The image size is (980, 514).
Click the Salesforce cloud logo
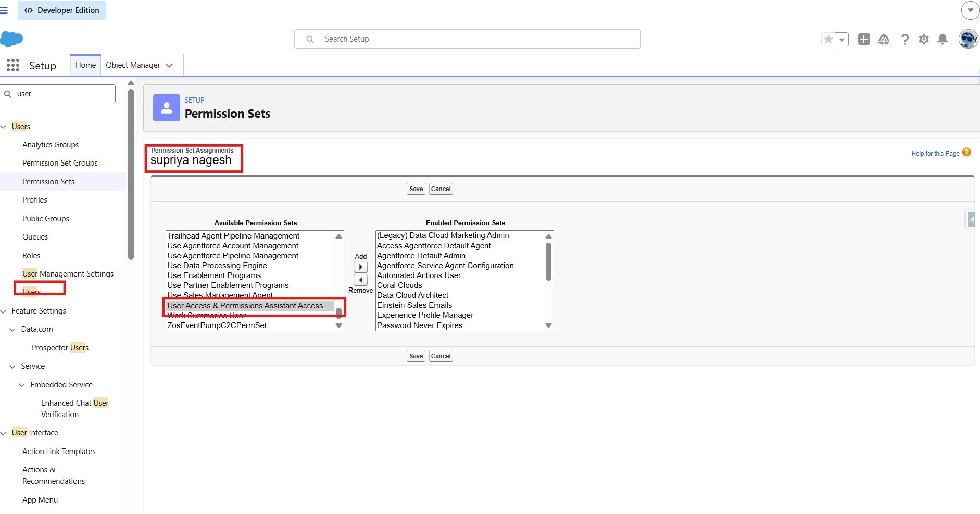tap(11, 39)
